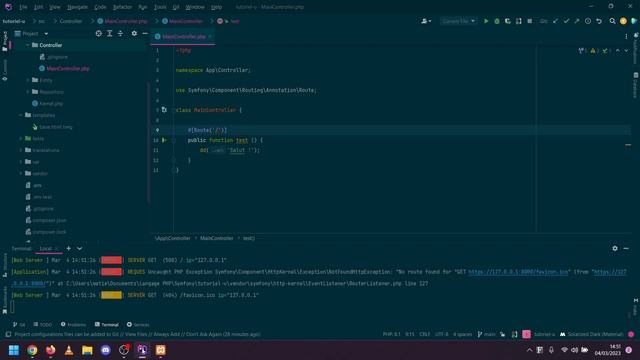Viewport: 640px width, 360px height.
Task: Open the Refactor menu
Action: tap(122, 7)
